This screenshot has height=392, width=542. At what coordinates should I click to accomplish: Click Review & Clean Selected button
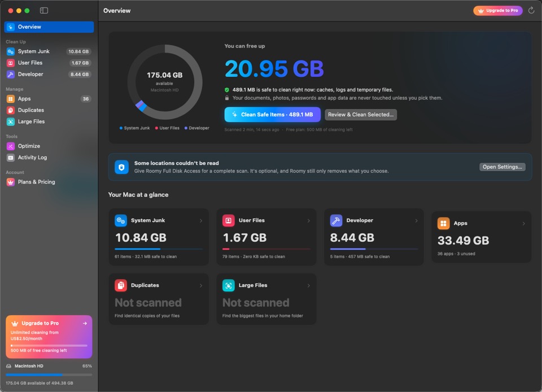coord(361,115)
